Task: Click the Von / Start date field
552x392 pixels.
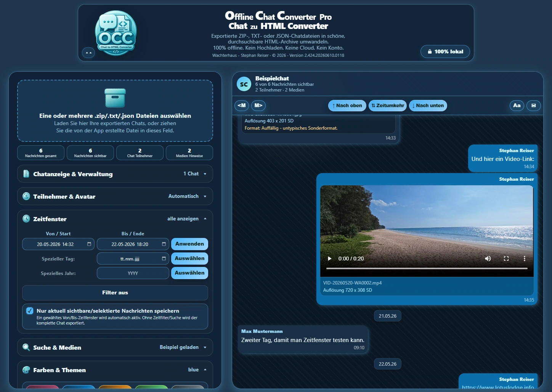Action: [x=58, y=244]
